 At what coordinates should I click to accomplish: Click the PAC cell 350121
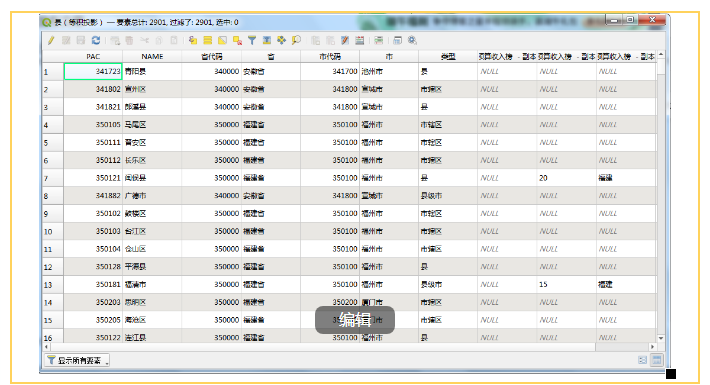[x=93, y=178]
